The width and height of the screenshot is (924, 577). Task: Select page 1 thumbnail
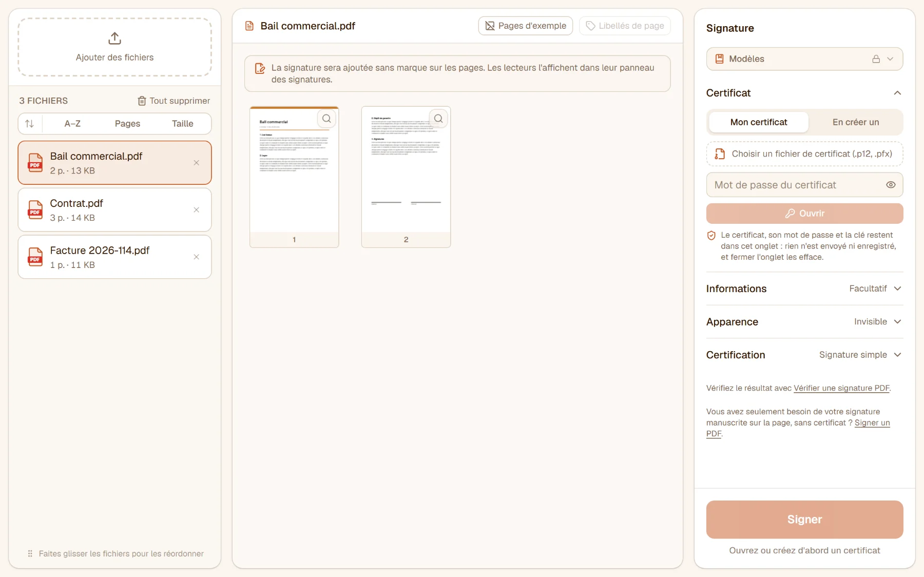(x=294, y=177)
